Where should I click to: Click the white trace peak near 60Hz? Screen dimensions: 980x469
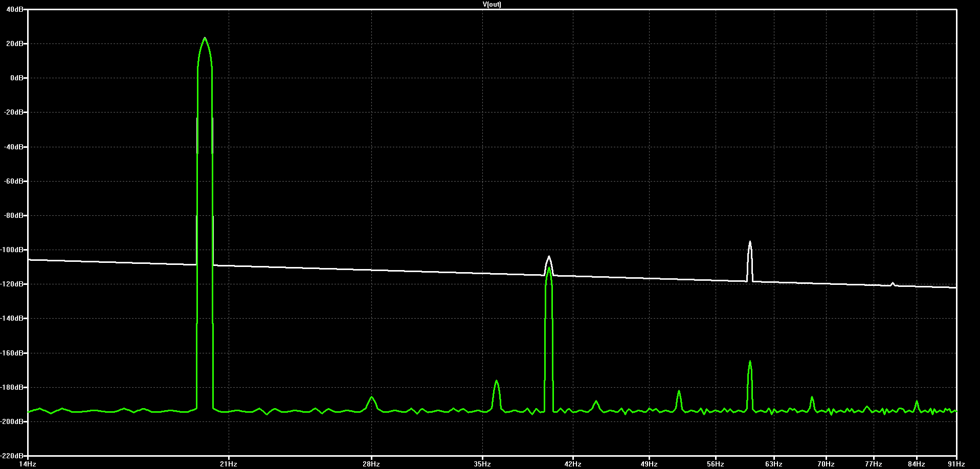pos(750,242)
